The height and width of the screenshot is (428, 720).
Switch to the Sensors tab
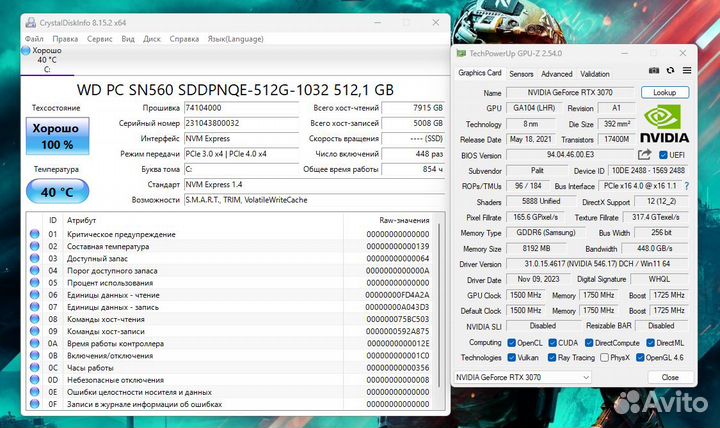(x=521, y=74)
